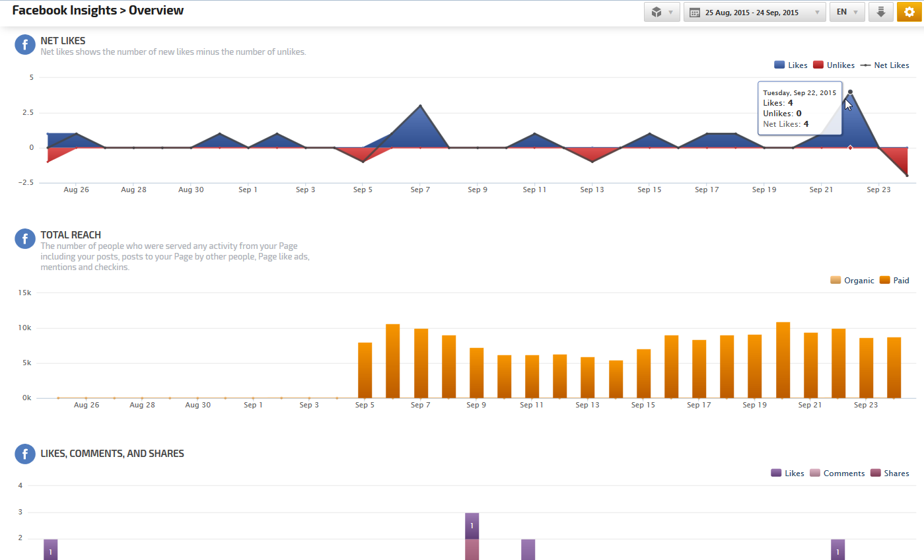
Task: Click the orange settings gear button
Action: pos(909,12)
